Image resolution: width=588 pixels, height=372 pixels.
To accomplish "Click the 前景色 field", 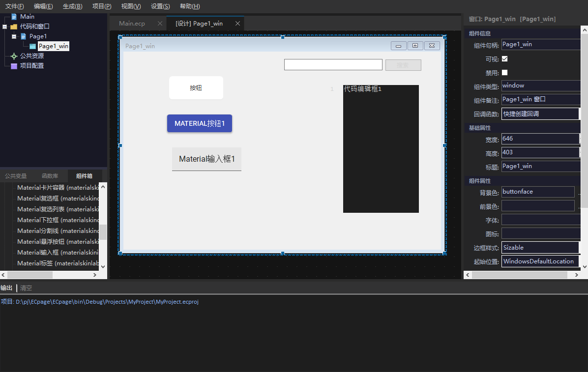I will pyautogui.click(x=538, y=205).
